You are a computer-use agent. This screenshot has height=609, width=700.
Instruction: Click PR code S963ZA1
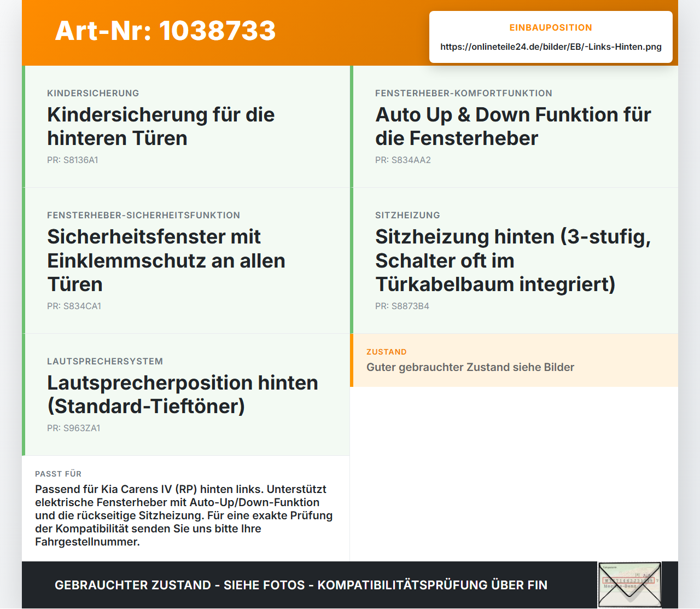click(x=74, y=428)
